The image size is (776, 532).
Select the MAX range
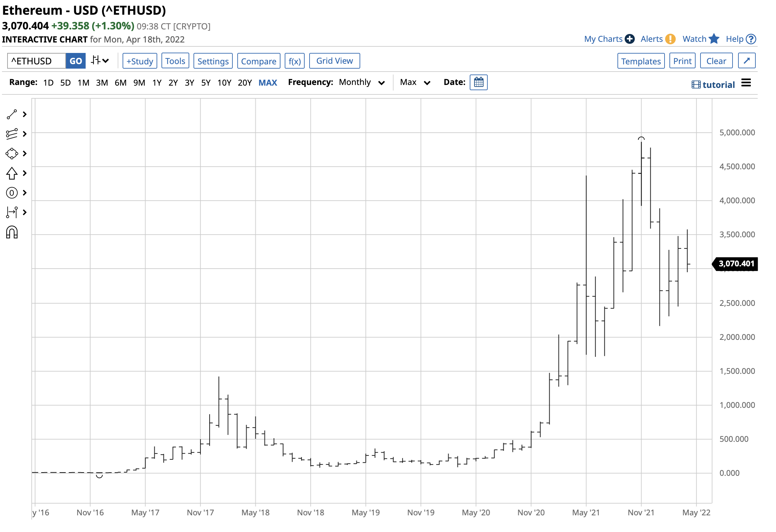tap(268, 82)
